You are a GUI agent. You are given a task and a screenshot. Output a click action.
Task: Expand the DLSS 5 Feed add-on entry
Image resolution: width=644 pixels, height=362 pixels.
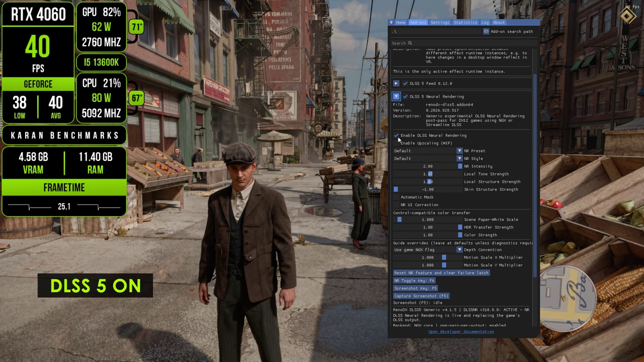(x=396, y=83)
